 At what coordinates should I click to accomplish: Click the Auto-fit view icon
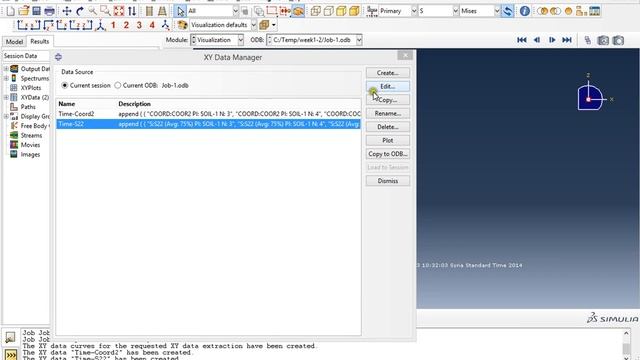click(x=119, y=11)
